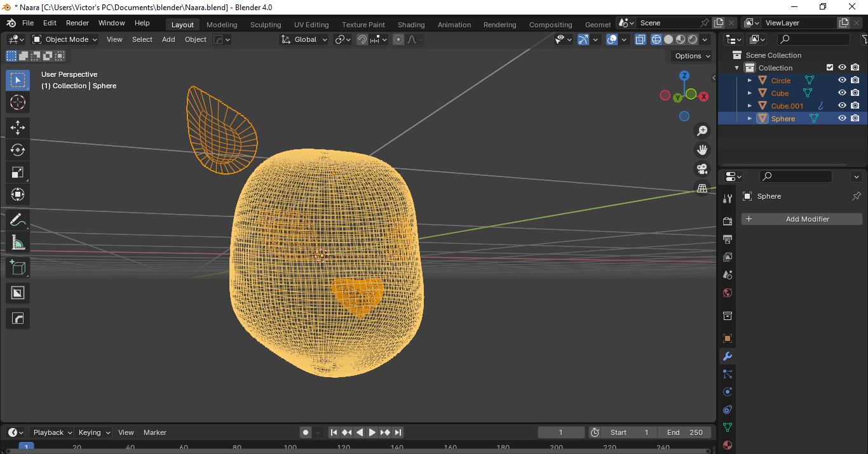Expand the Cube.001 object in outliner

tap(750, 106)
